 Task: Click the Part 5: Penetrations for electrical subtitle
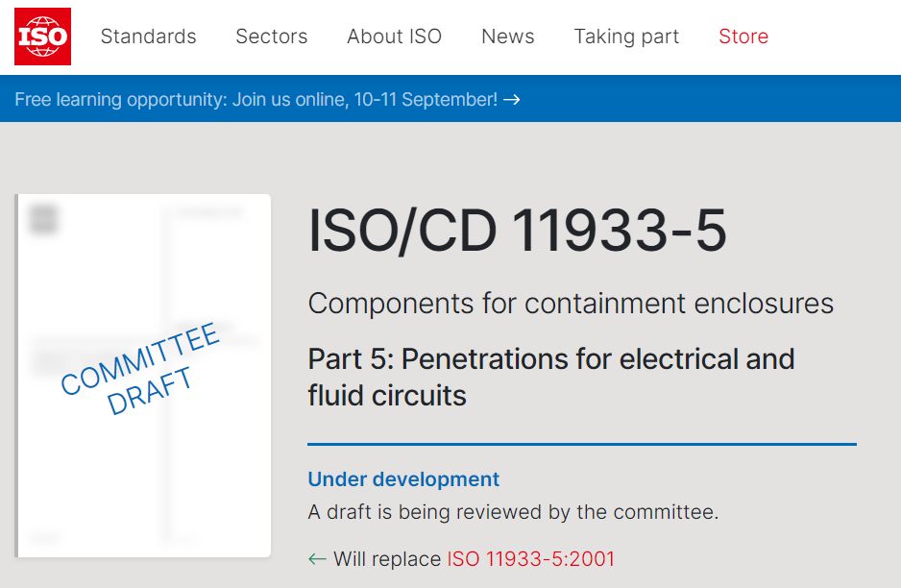click(x=551, y=377)
